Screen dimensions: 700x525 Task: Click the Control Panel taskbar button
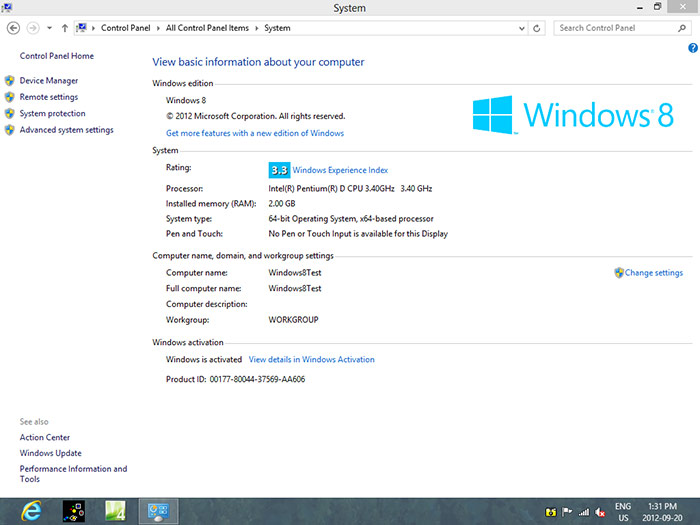click(x=158, y=512)
